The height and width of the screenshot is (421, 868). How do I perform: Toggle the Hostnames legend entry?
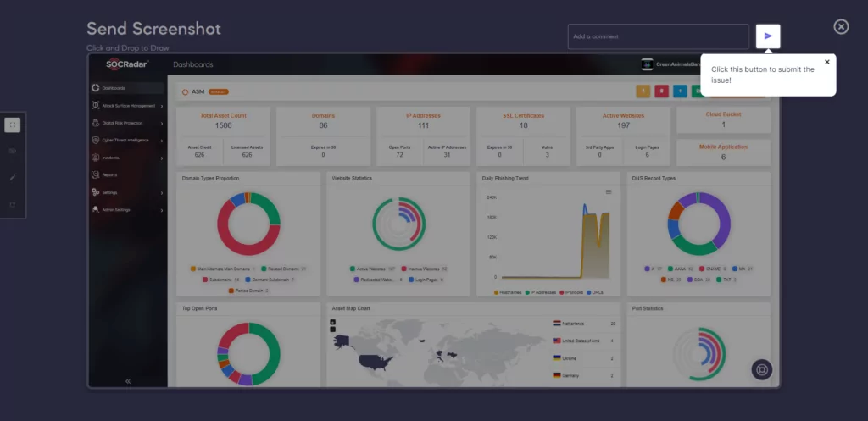pyautogui.click(x=508, y=292)
